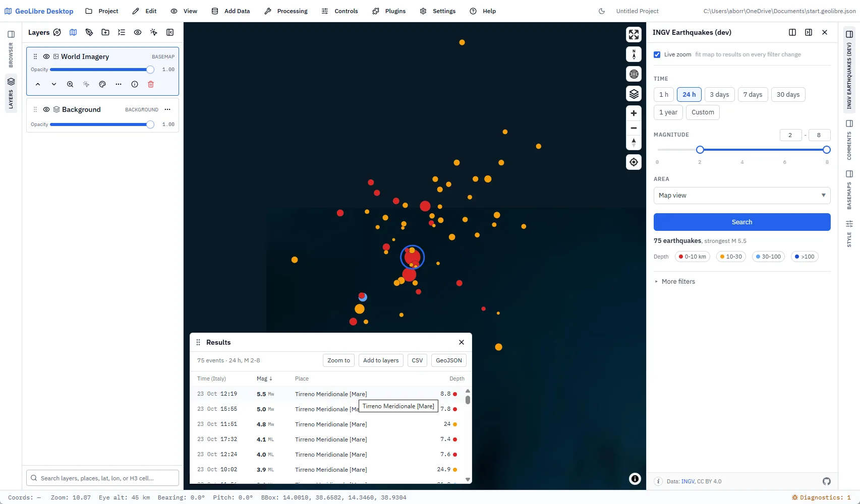Open the Processing menu
The image size is (860, 504).
click(x=286, y=11)
